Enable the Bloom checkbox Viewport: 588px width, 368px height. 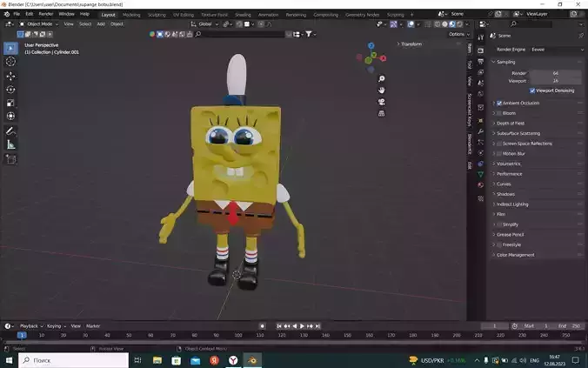(499, 113)
